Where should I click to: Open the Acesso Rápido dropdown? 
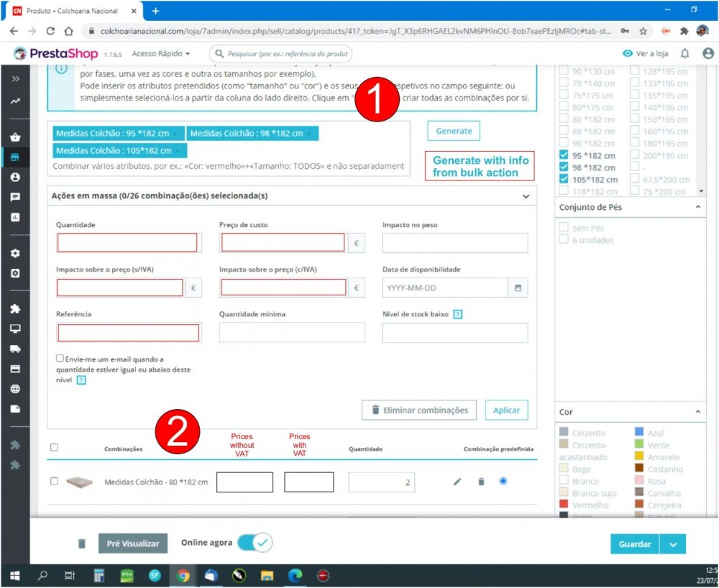click(160, 53)
